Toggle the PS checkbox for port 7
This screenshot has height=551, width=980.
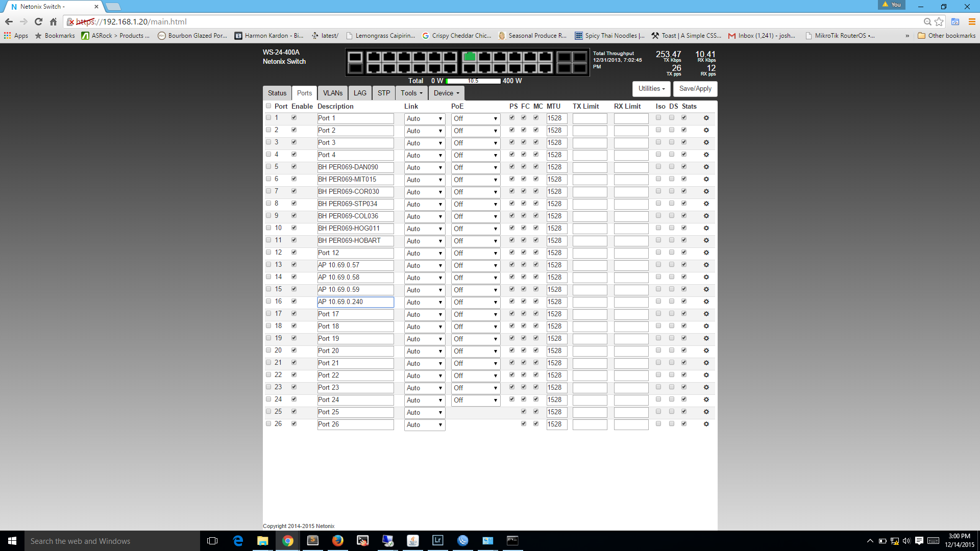[x=512, y=191]
